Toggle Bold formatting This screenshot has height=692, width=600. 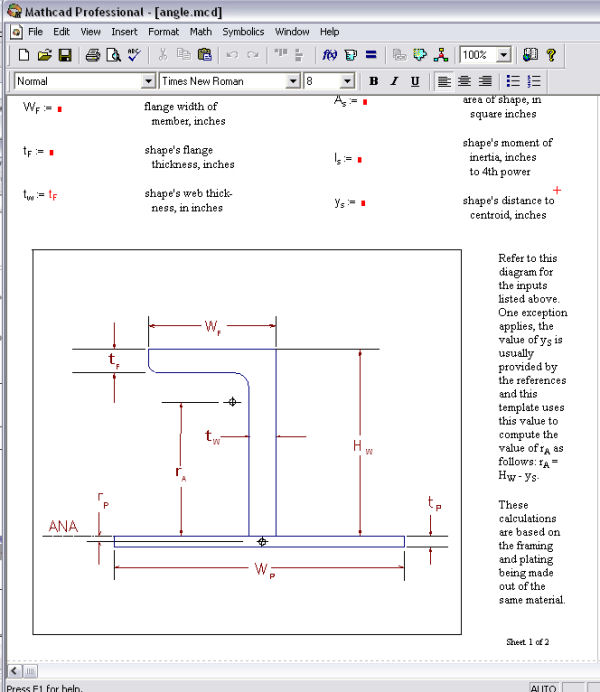point(373,81)
